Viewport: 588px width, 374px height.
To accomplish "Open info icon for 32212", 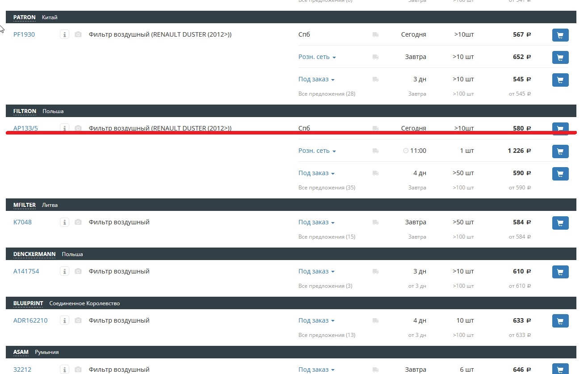I will [64, 370].
